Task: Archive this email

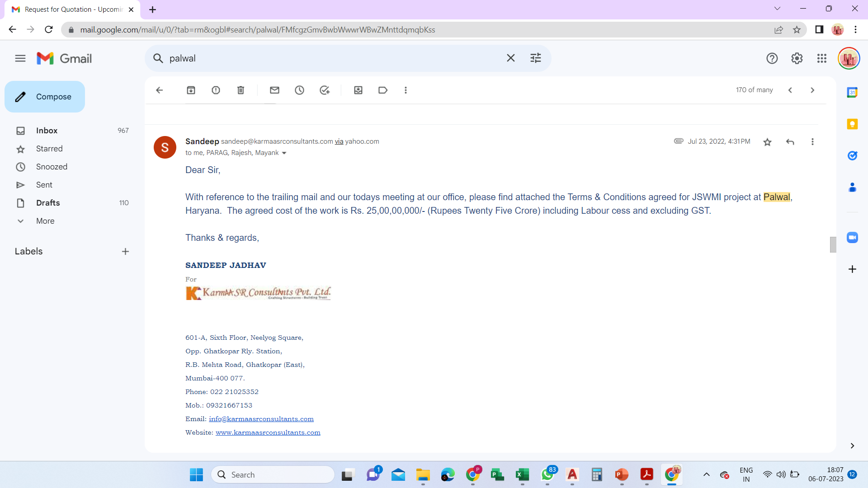Action: [x=191, y=90]
